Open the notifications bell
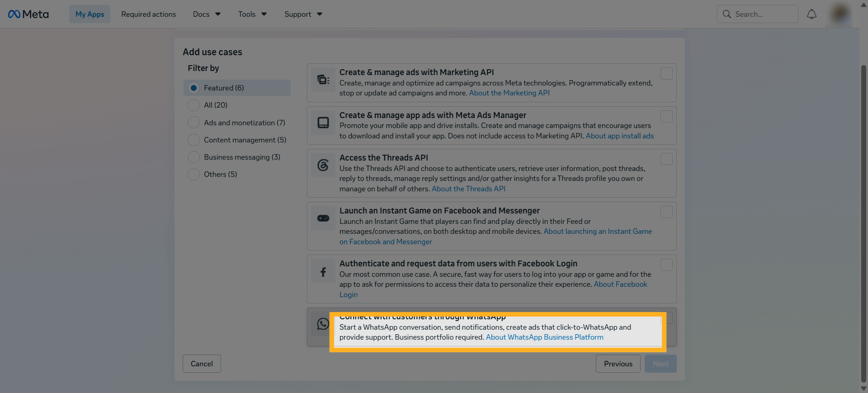The width and height of the screenshot is (868, 393). [x=811, y=14]
